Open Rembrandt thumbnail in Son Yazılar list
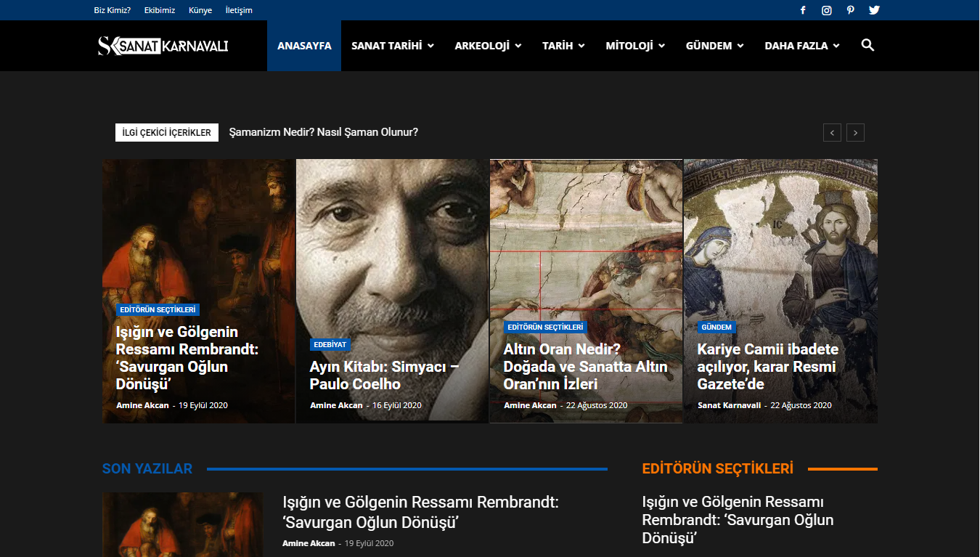980x557 pixels. coord(183,524)
